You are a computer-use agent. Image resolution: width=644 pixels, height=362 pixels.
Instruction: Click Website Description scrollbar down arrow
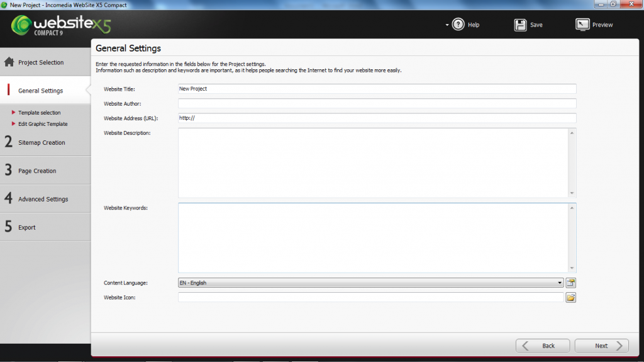[x=572, y=193]
